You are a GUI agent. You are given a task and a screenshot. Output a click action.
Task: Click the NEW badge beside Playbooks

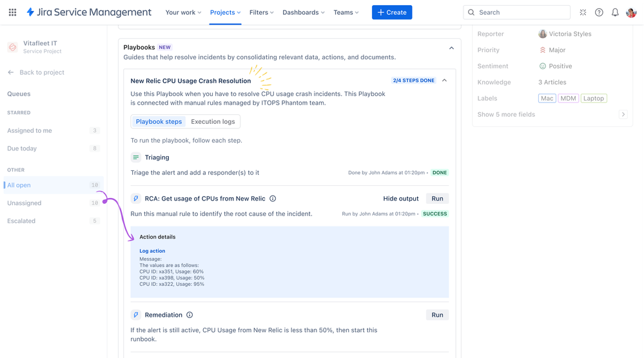[164, 47]
